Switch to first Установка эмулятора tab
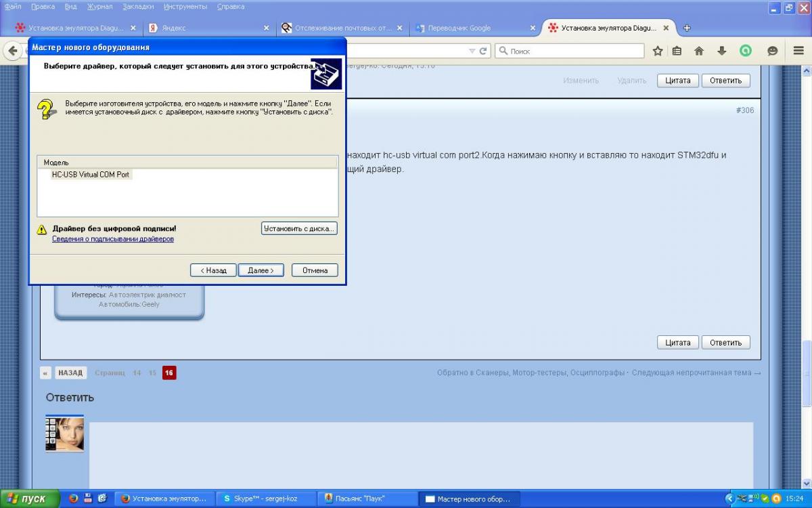The height and width of the screenshot is (508, 812). tap(74, 28)
